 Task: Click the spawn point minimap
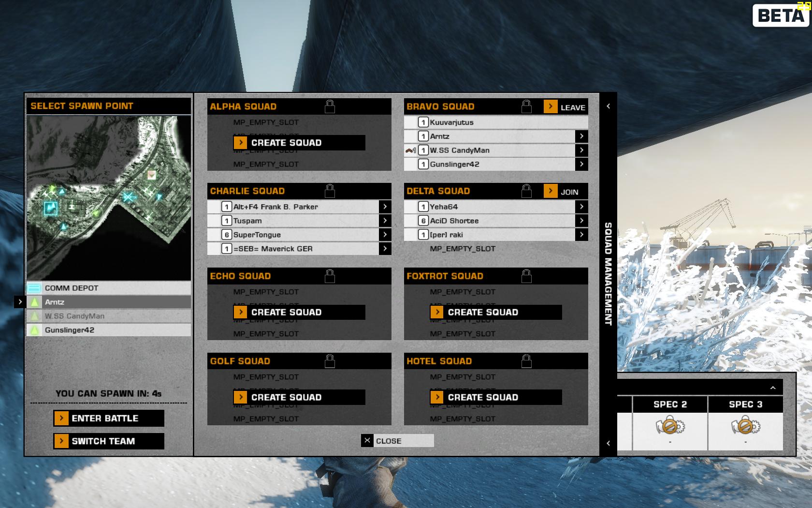pos(109,198)
